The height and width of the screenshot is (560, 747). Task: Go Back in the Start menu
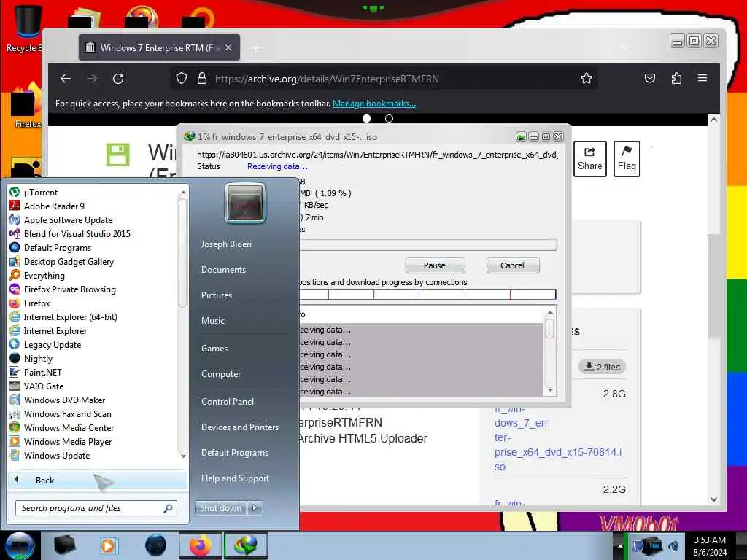(97, 480)
